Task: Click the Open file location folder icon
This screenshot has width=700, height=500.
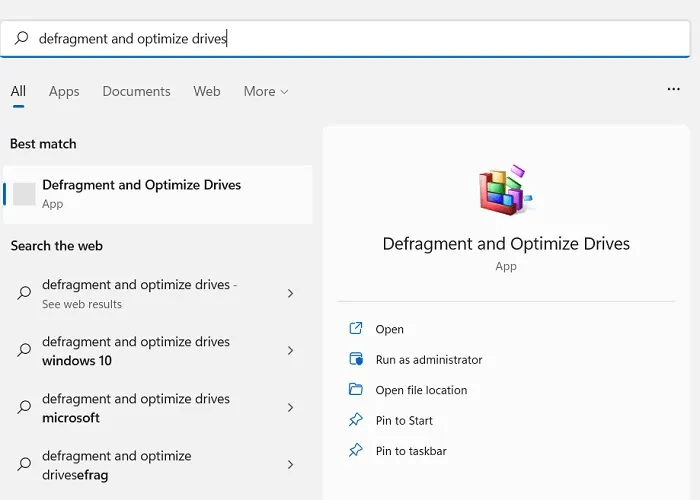Action: click(355, 390)
